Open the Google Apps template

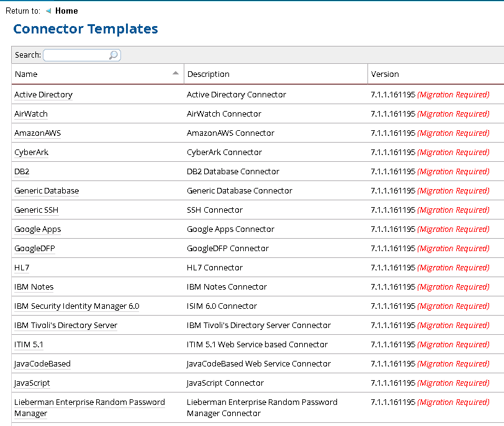pos(38,229)
